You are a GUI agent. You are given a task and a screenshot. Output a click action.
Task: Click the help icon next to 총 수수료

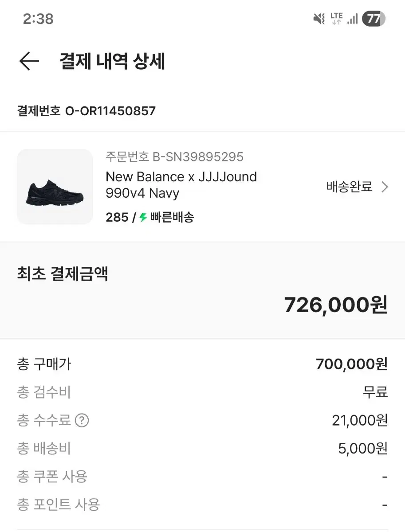tap(82, 420)
